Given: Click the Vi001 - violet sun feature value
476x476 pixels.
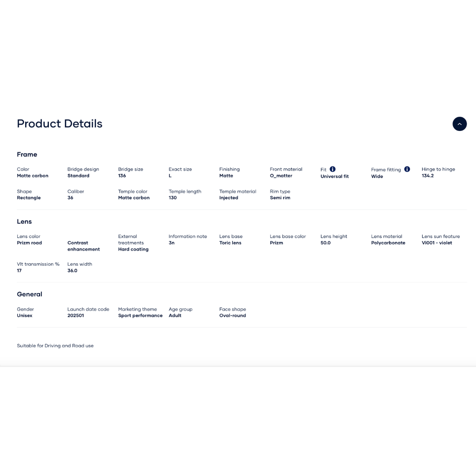Looking at the screenshot, I should click(x=437, y=243).
